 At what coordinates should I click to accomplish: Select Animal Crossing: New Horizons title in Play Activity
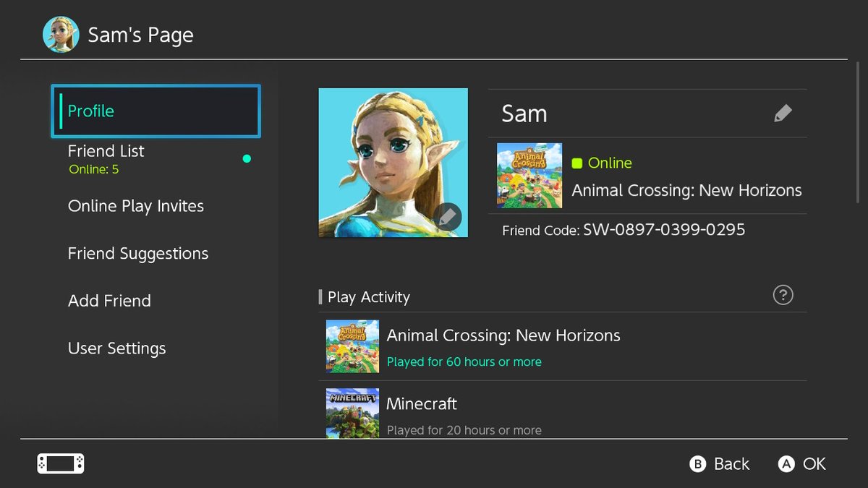tap(503, 335)
